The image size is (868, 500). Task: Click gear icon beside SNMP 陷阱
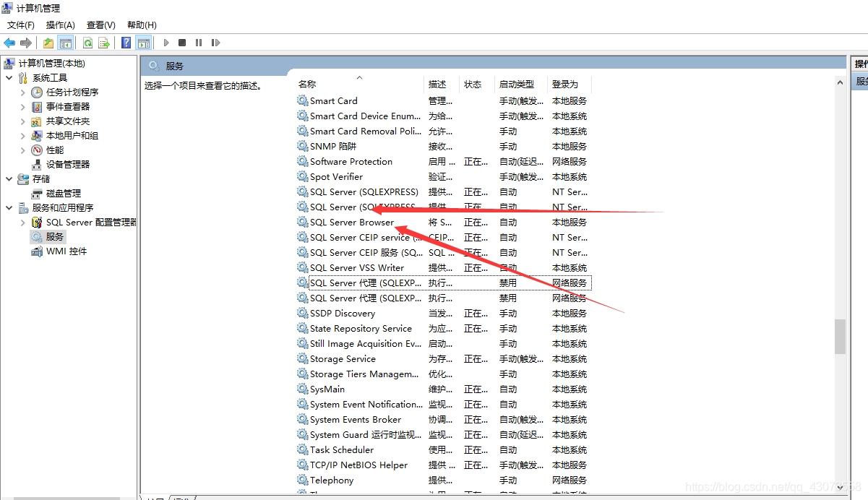coord(302,146)
